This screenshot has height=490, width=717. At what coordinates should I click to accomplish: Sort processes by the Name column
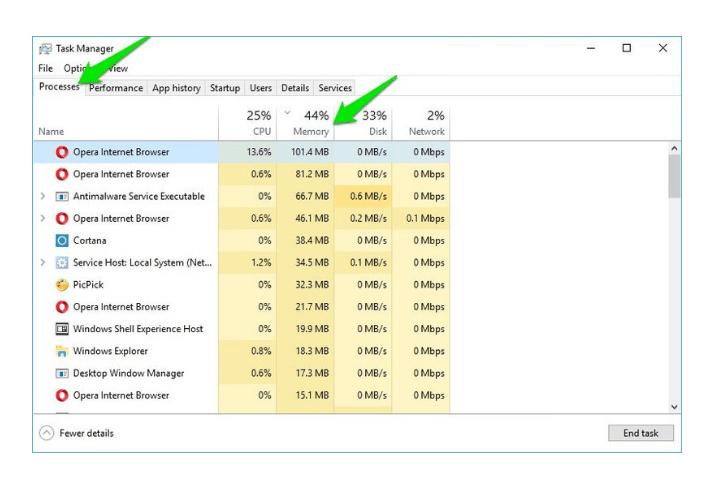click(x=51, y=132)
